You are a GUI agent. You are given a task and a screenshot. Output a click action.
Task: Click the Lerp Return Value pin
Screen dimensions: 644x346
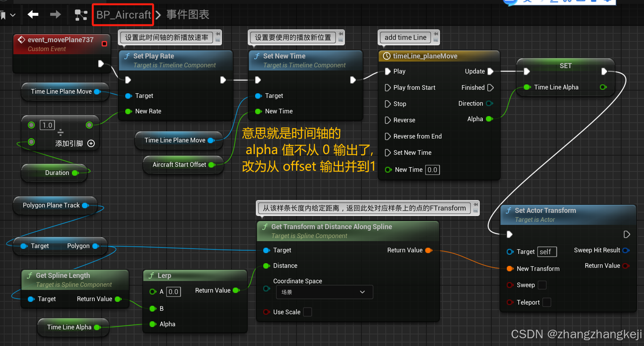(237, 290)
